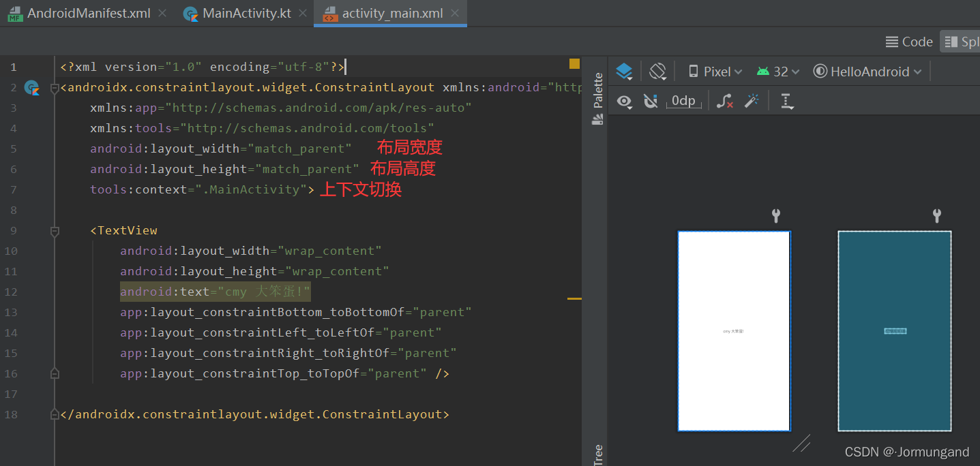This screenshot has width=980, height=466.
Task: Switch to Split view mode
Action: [960, 42]
